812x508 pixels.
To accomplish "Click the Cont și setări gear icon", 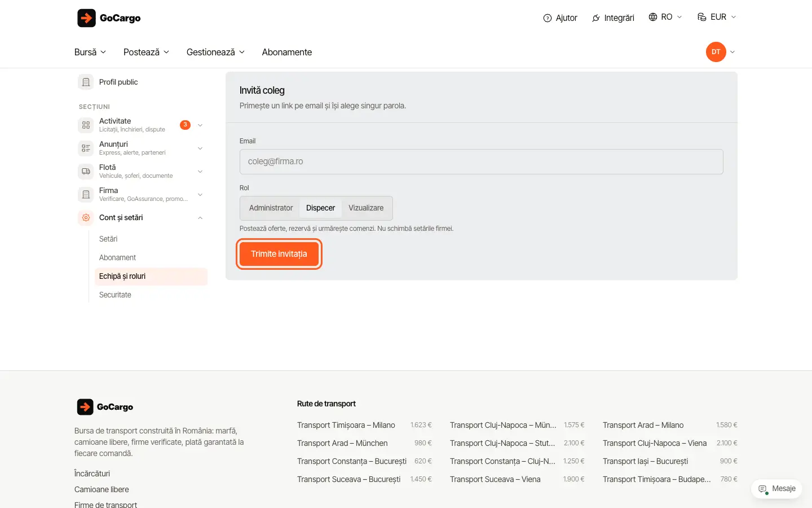I will point(86,218).
